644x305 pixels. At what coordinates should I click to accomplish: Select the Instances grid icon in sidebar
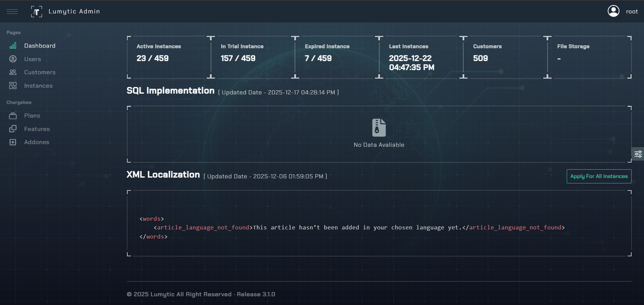tap(13, 86)
